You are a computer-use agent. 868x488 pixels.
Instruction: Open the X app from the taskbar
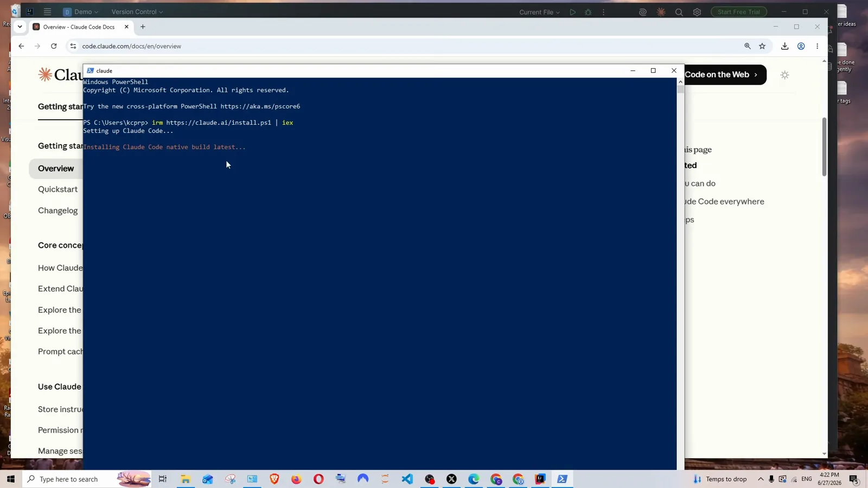(451, 479)
